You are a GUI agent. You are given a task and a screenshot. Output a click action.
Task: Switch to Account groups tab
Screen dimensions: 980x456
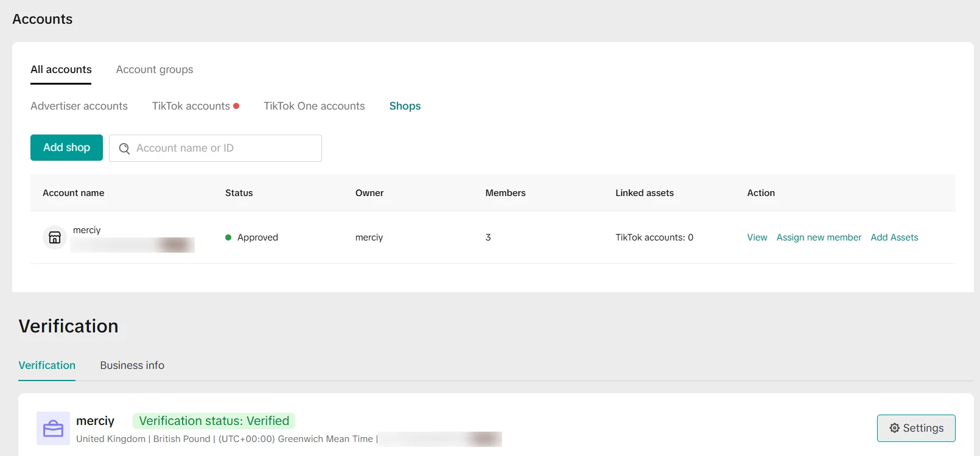(x=155, y=69)
